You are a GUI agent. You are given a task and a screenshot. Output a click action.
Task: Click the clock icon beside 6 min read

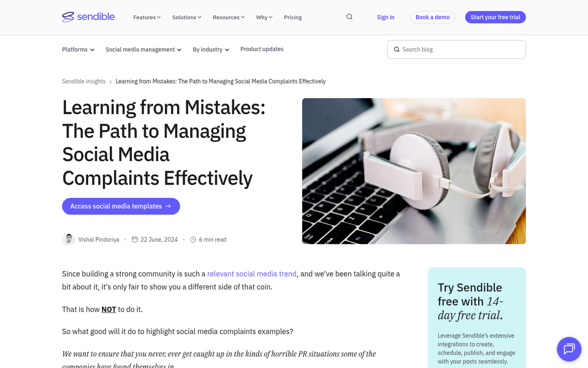click(x=193, y=239)
